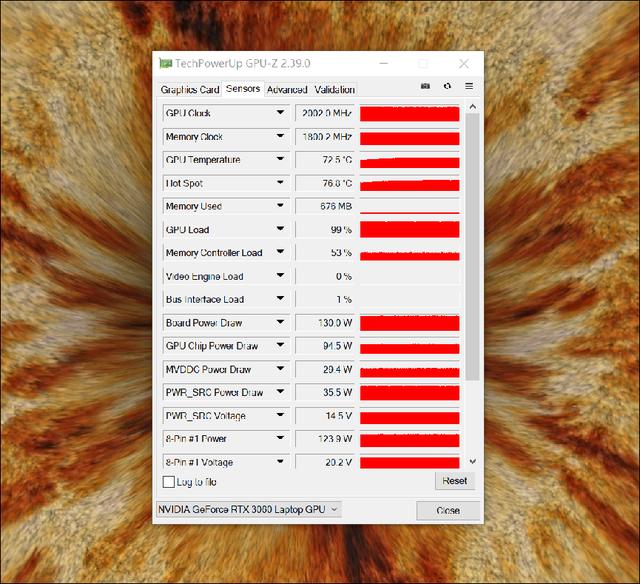Viewport: 640px width, 584px height.
Task: Click the TechPowerUp GPU-Z title text
Action: coord(243,64)
